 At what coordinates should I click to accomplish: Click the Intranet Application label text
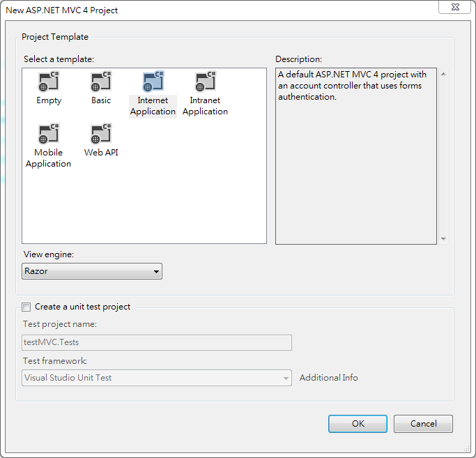(205, 106)
